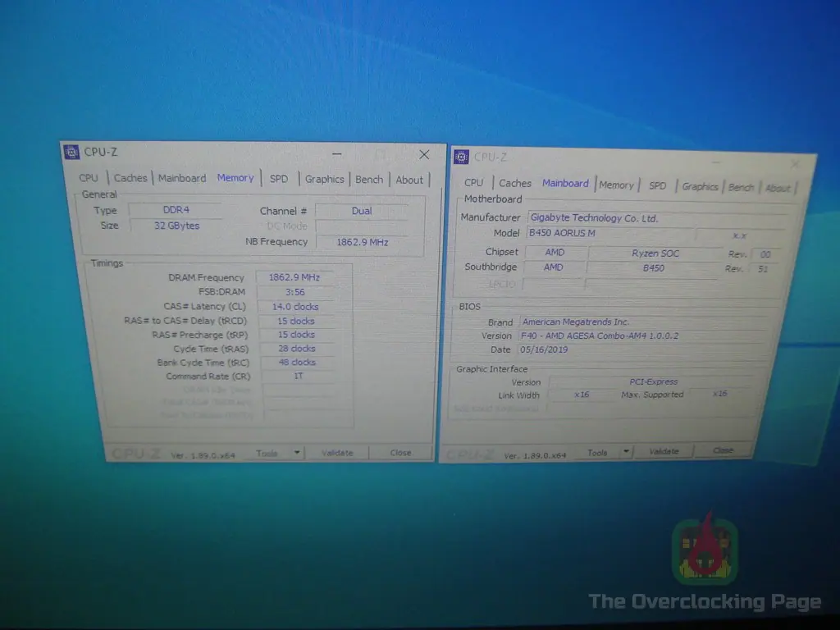
Task: Open CPU tab in left CPU-Z window
Action: (89, 178)
